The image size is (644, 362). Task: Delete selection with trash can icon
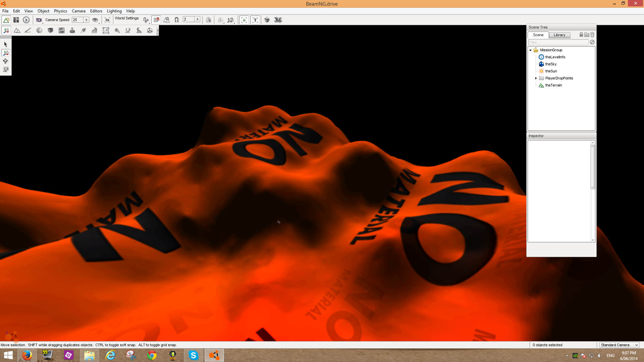(592, 35)
